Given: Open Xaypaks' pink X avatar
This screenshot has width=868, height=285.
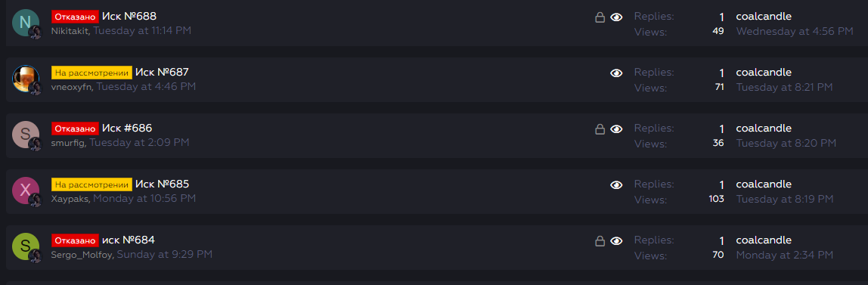Looking at the screenshot, I should [x=26, y=191].
